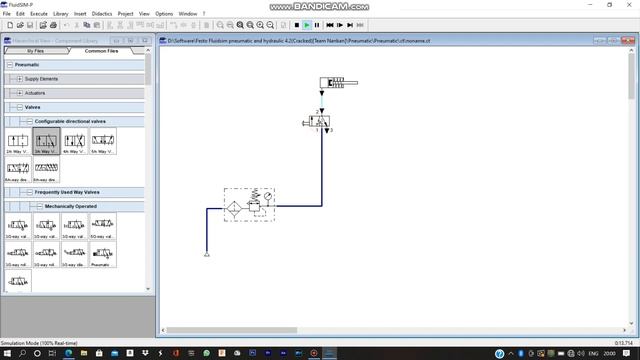The image size is (640, 360).
Task: Collapse Configurable directional valves section
Action: pos(30,121)
